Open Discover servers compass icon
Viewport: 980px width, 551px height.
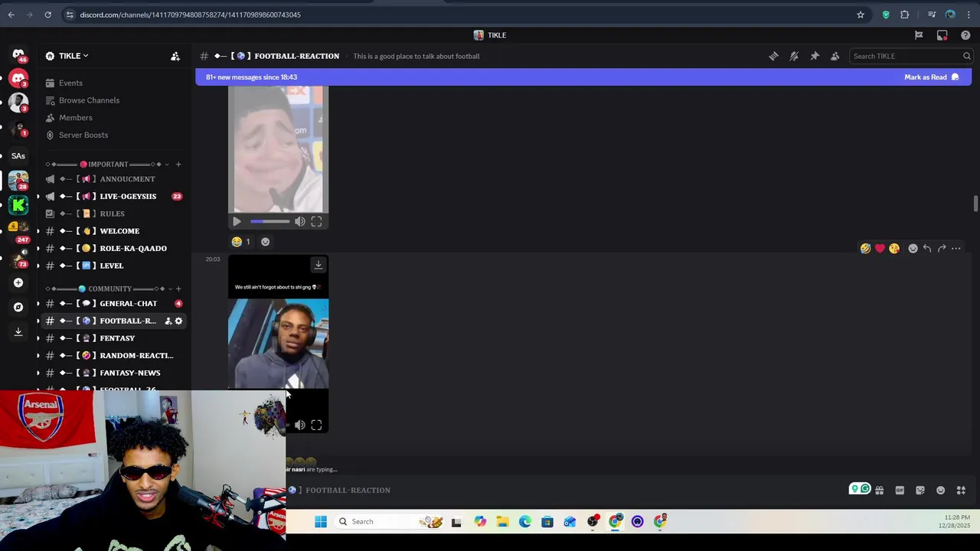[18, 307]
